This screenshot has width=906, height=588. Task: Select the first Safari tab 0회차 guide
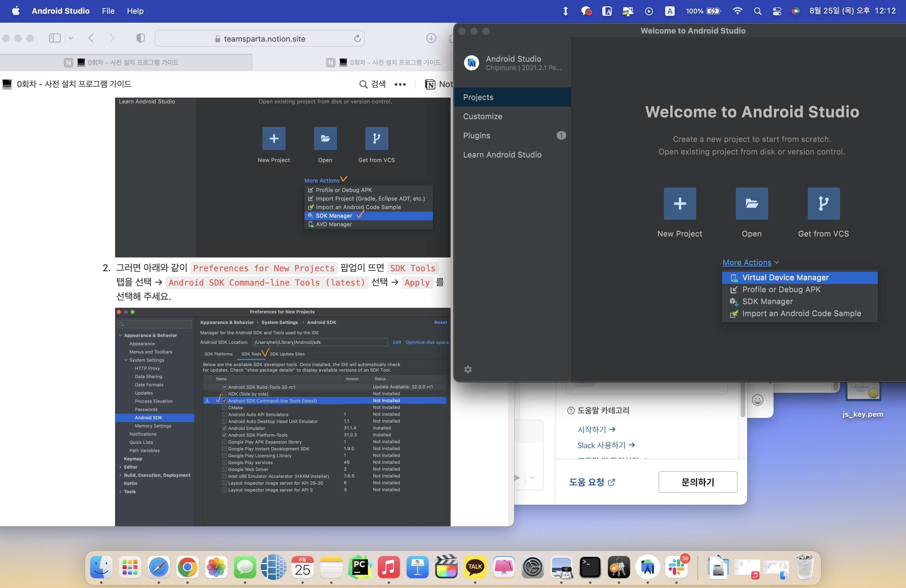tap(126, 62)
